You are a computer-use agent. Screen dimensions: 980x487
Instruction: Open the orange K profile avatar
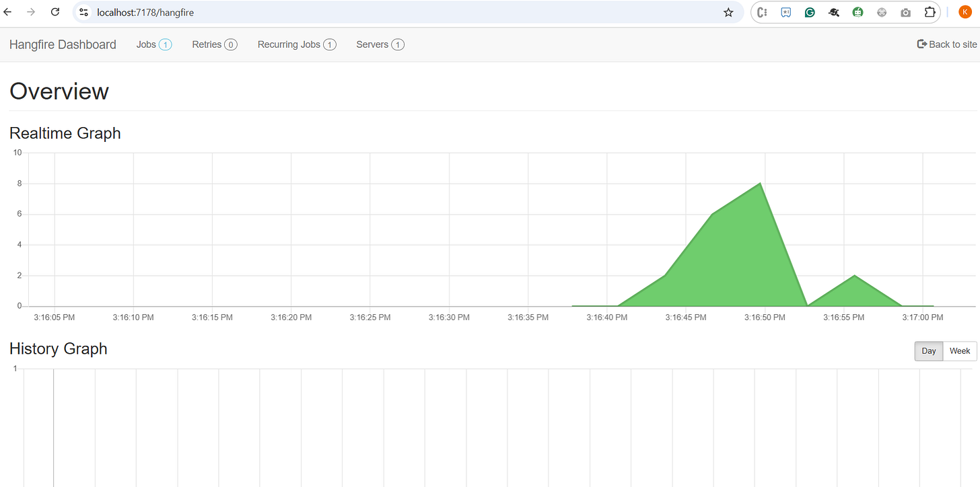[x=965, y=12]
